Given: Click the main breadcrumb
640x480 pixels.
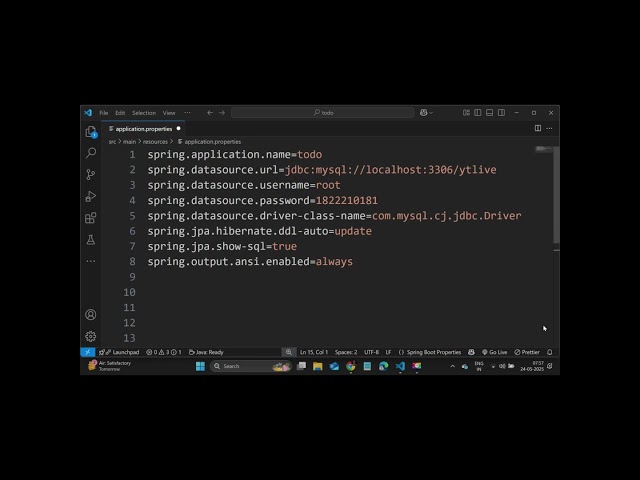Looking at the screenshot, I should [x=129, y=142].
